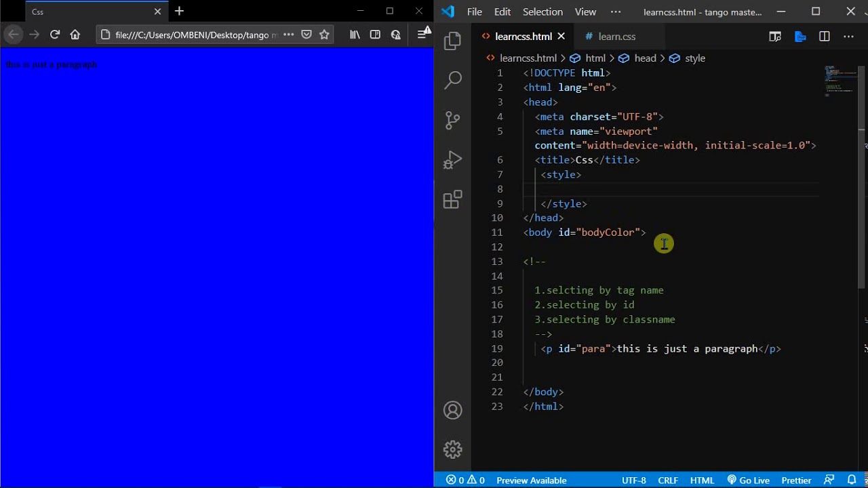This screenshot has width=868, height=488.
Task: Open the Explorer view in VS Code
Action: coord(452,42)
